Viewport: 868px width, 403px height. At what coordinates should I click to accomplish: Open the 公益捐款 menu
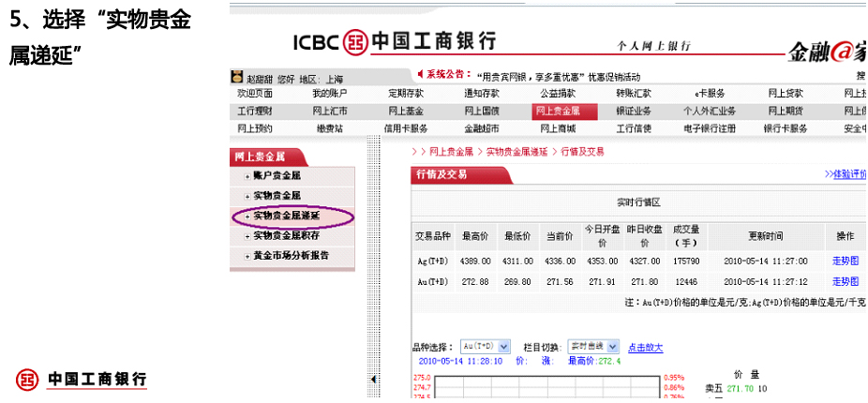558,94
